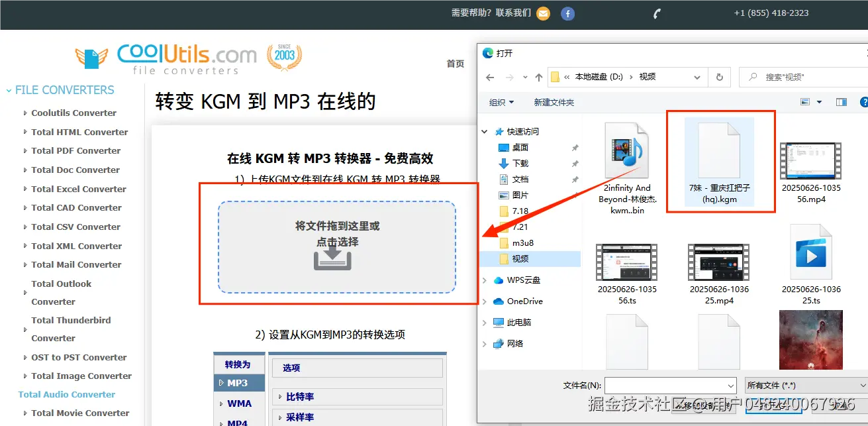Screen dimensions: 868x426
Task: Click the Forward arrow in the 打开 dialog
Action: [x=508, y=77]
